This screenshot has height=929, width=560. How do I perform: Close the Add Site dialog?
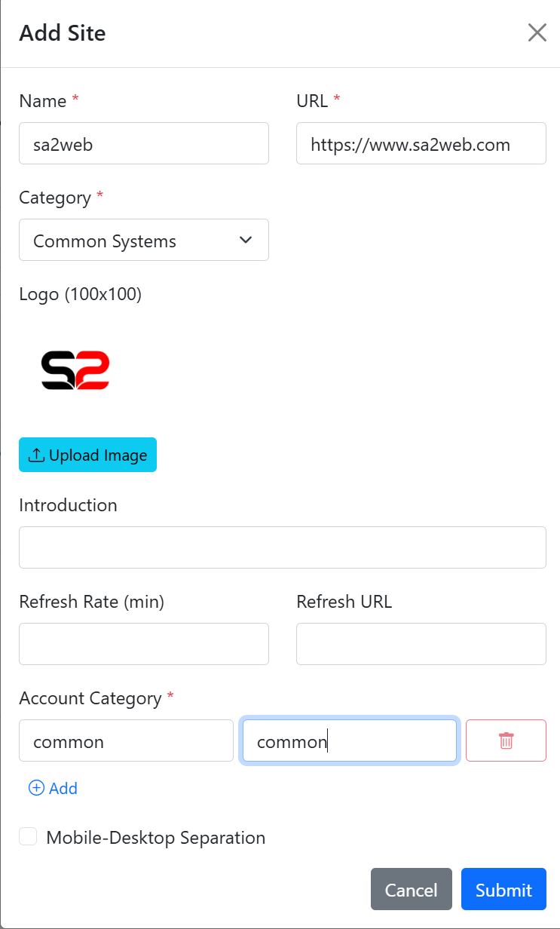pyautogui.click(x=537, y=32)
